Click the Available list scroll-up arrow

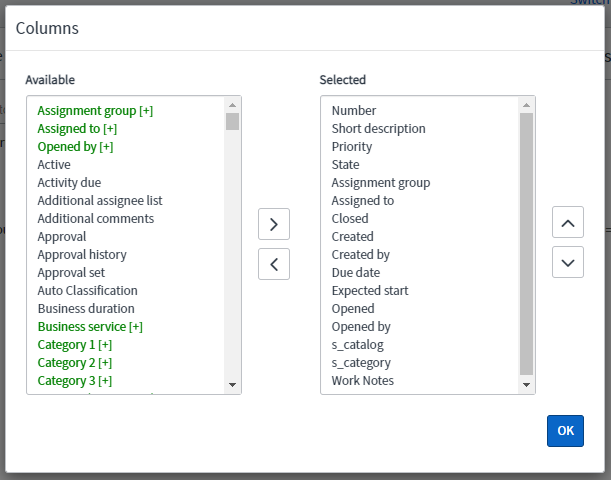tap(233, 105)
